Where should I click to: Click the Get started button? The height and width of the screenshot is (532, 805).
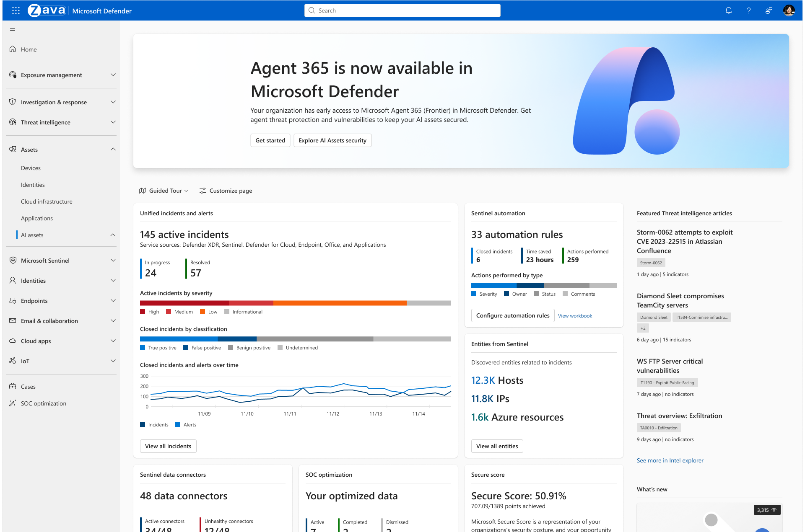pyautogui.click(x=270, y=140)
